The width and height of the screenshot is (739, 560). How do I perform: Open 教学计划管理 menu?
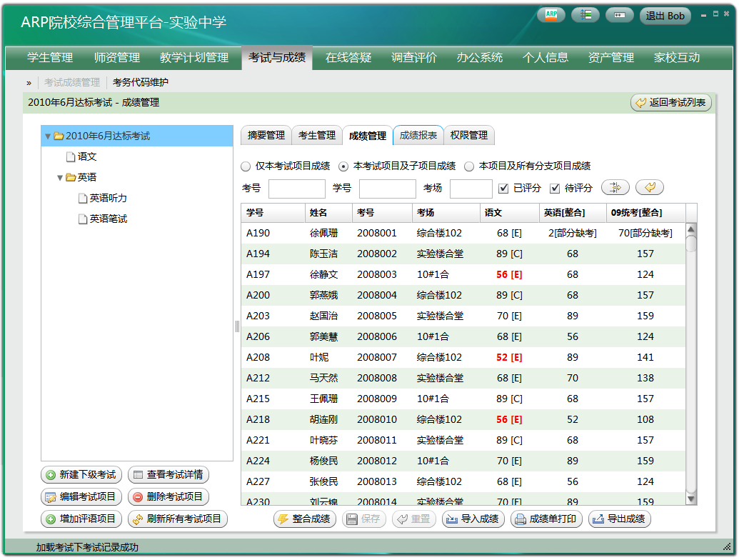pyautogui.click(x=194, y=58)
